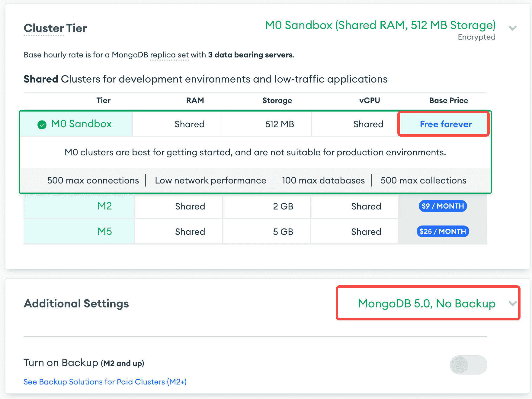Screen dimensions: 532x399
Task: Click the Storage column header
Action: coord(277,100)
